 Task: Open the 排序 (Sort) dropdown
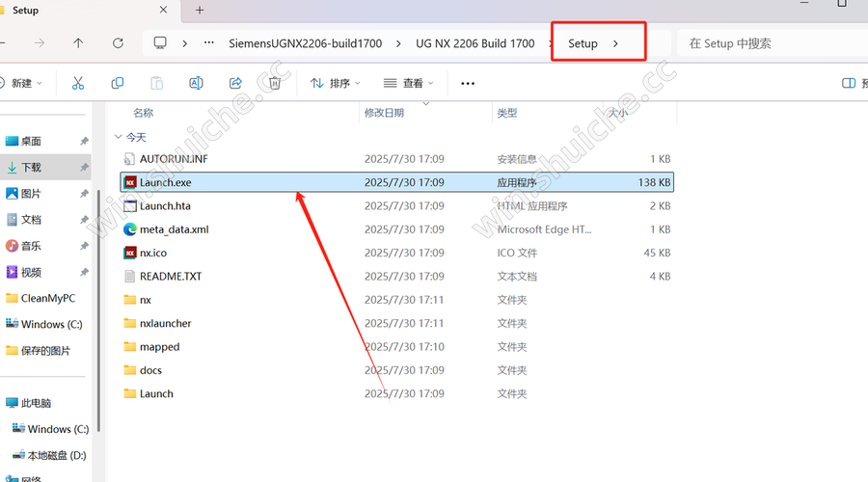click(x=336, y=83)
